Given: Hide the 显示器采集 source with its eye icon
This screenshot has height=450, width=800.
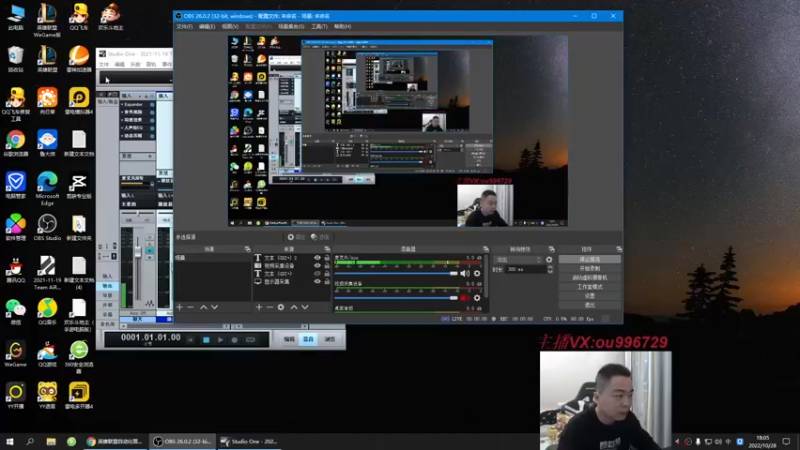Looking at the screenshot, I should tap(317, 281).
